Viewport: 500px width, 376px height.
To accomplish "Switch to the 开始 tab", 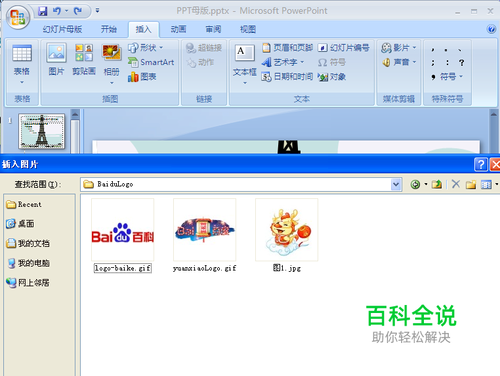I will click(x=109, y=29).
